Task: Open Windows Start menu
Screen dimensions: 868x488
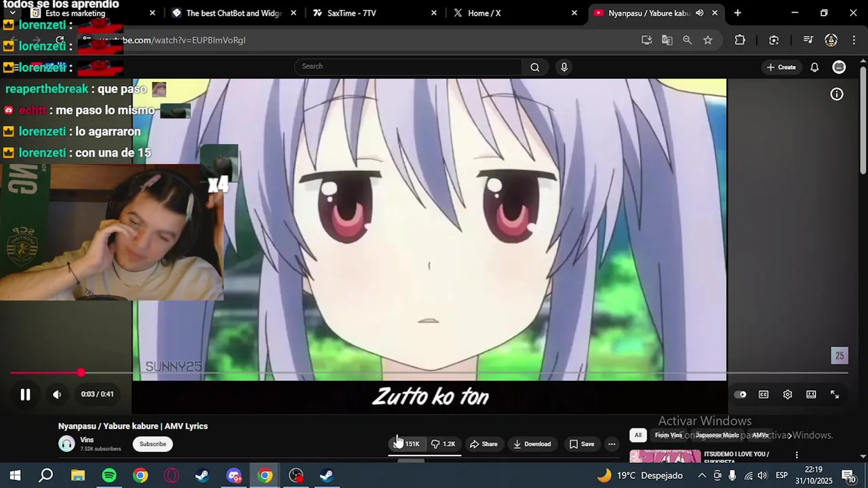Action: coord(15,476)
